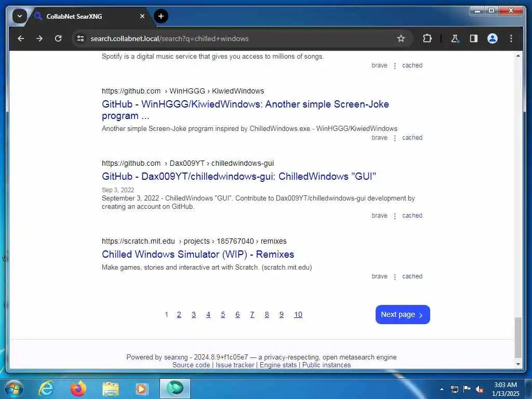The image size is (532, 399).
Task: Click the scrollbar down arrow
Action: 518,364
